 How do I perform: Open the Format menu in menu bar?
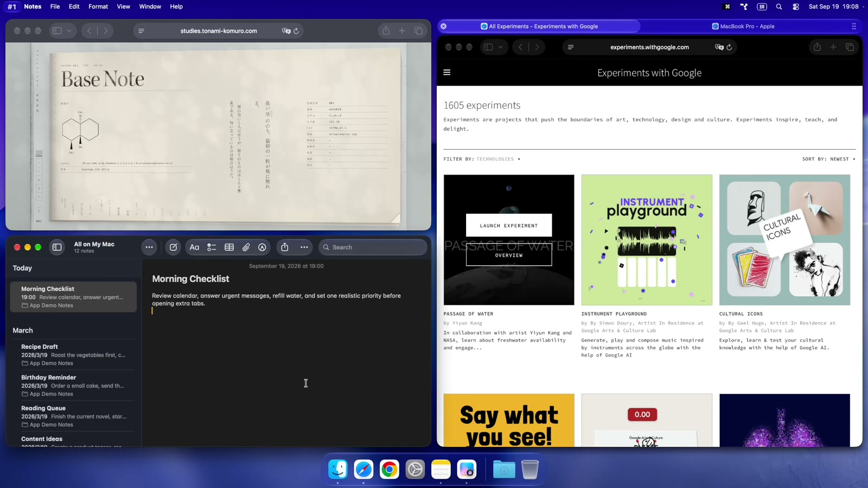coord(98,7)
